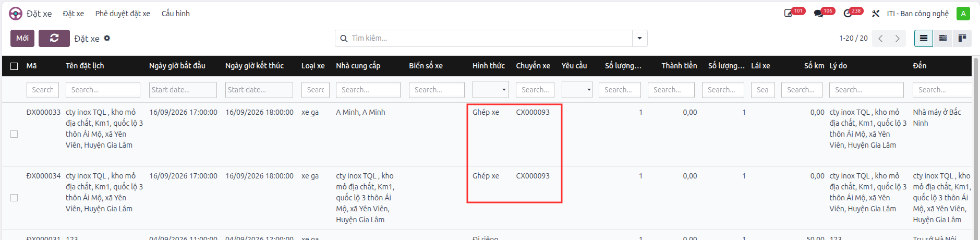Sort by Nhà cung cấp column header

point(358,66)
